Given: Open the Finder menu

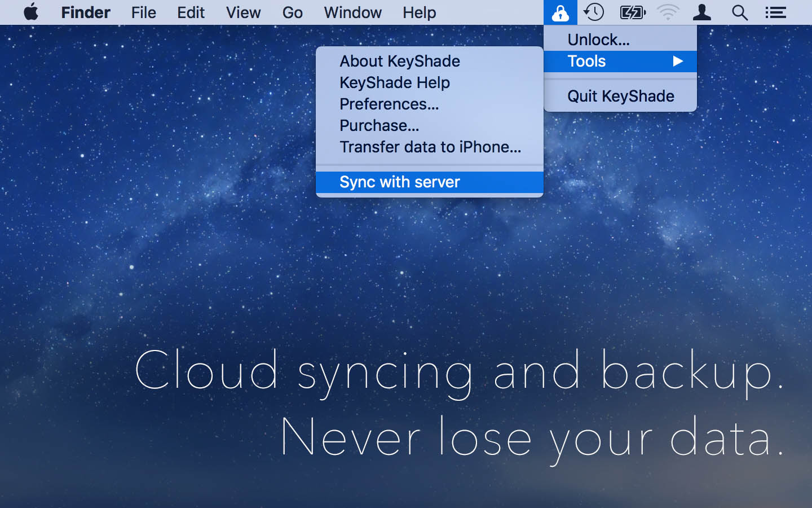Looking at the screenshot, I should (86, 12).
